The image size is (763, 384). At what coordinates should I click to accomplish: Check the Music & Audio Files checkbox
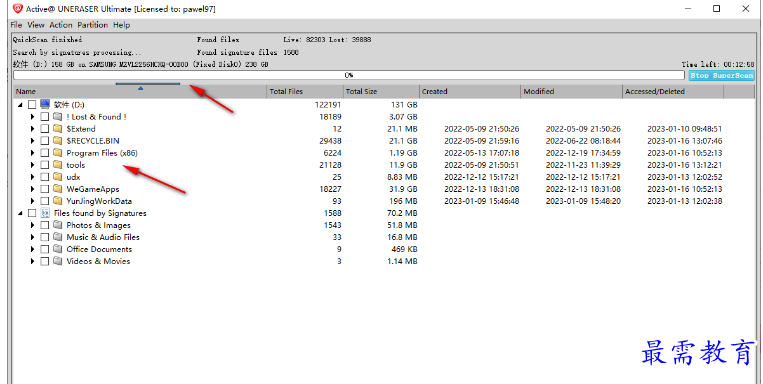point(44,237)
